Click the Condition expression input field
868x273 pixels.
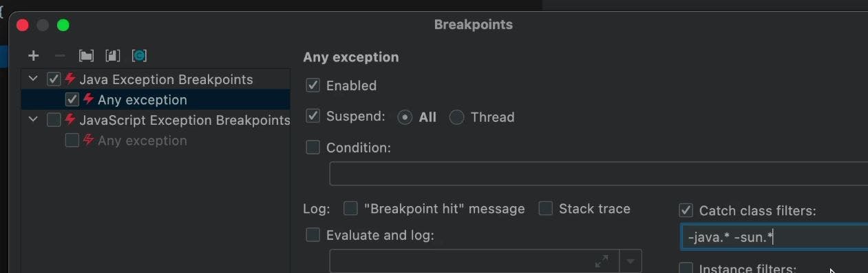tap(598, 174)
